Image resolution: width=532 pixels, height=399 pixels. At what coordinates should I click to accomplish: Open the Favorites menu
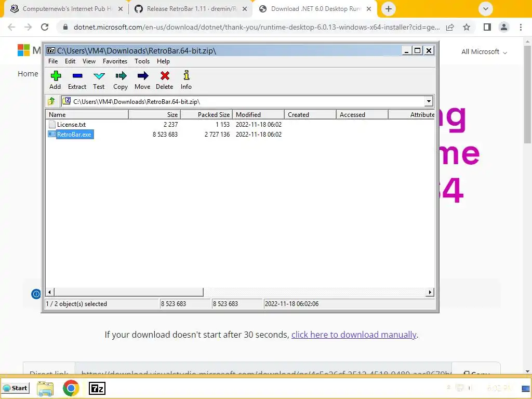tap(115, 61)
